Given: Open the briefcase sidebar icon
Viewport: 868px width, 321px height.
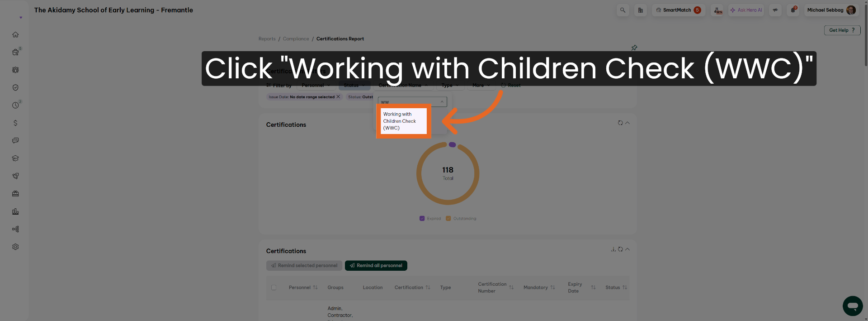Looking at the screenshot, I should click(x=15, y=193).
